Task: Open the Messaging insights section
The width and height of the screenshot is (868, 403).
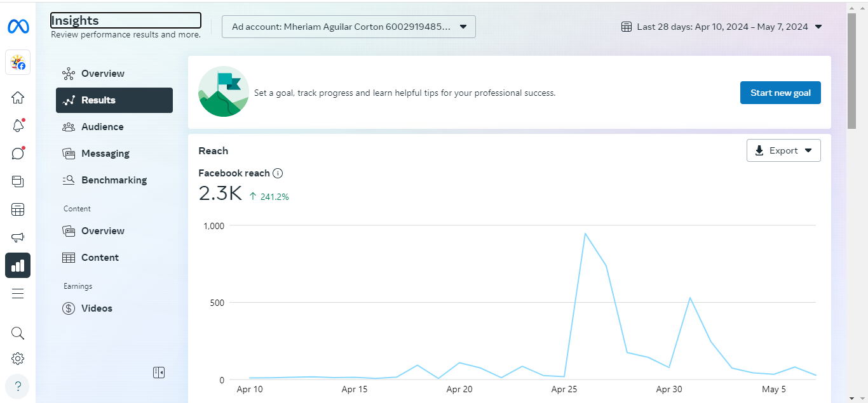Action: pyautogui.click(x=105, y=154)
